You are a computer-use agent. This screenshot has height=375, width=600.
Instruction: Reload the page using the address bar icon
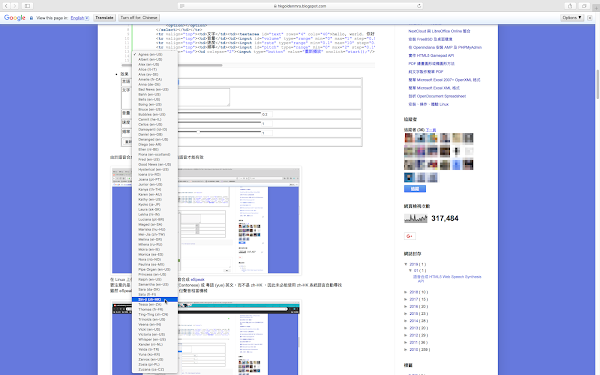tap(419, 6)
